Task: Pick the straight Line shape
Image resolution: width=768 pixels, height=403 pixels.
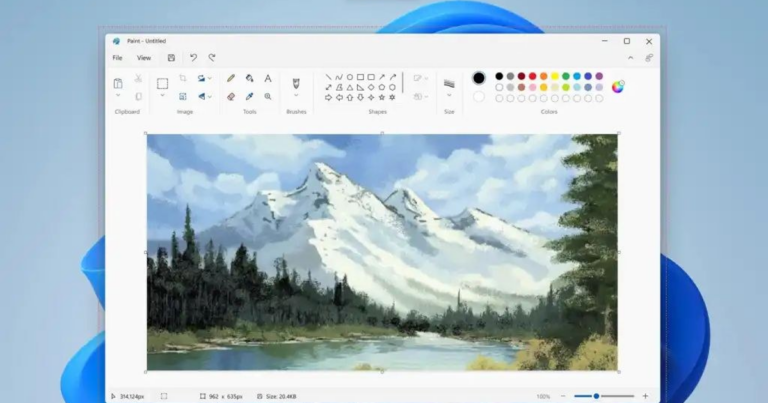Action: pos(328,77)
